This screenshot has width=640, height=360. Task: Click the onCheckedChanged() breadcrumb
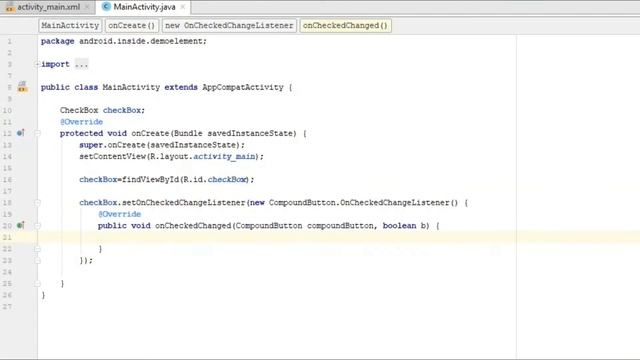coord(345,25)
